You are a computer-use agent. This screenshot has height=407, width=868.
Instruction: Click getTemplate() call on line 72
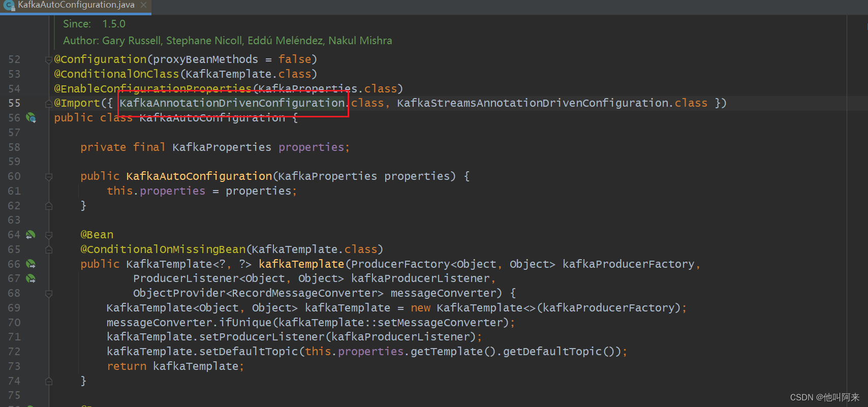pyautogui.click(x=453, y=352)
